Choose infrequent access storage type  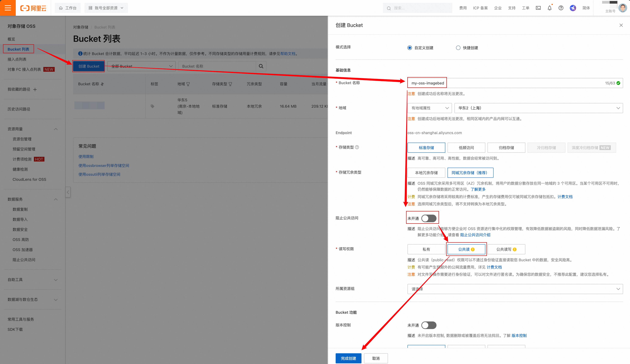pos(466,148)
